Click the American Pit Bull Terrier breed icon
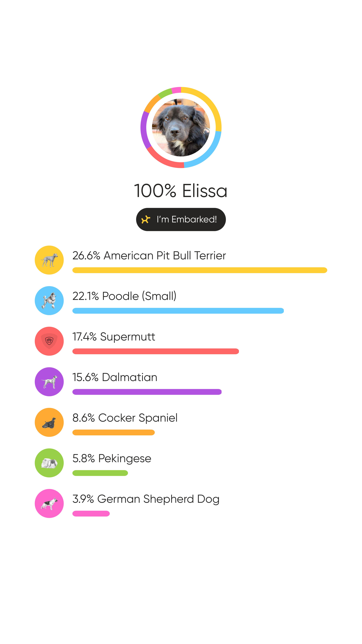Screen dimensions: 362x644 tap(49, 260)
